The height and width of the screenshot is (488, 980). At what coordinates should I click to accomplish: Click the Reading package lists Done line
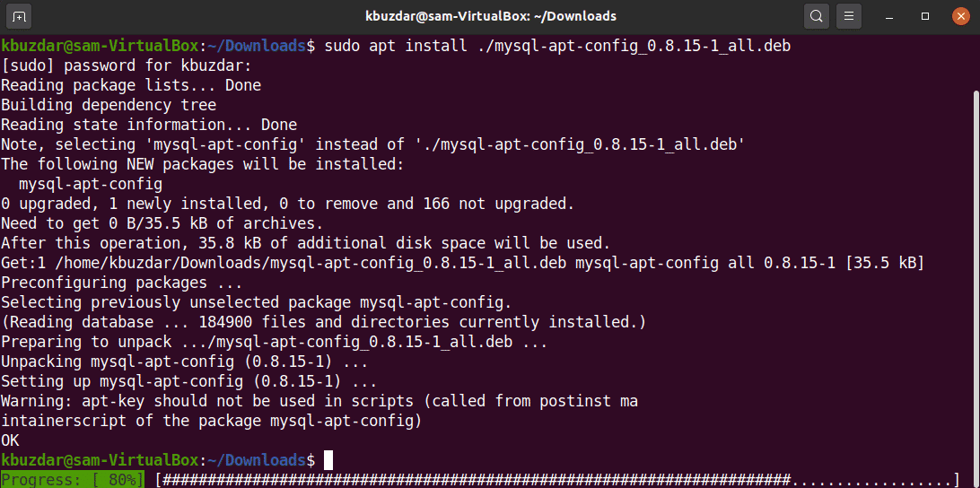131,85
